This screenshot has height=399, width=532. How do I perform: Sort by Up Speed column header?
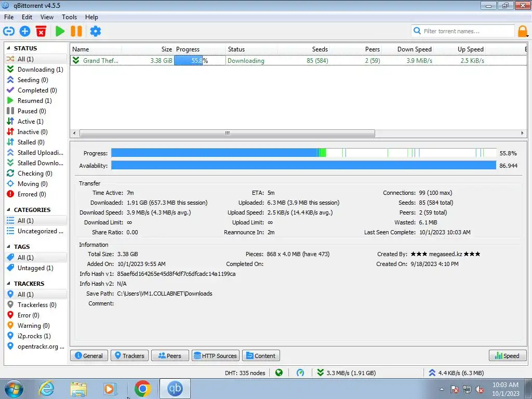tap(459, 49)
